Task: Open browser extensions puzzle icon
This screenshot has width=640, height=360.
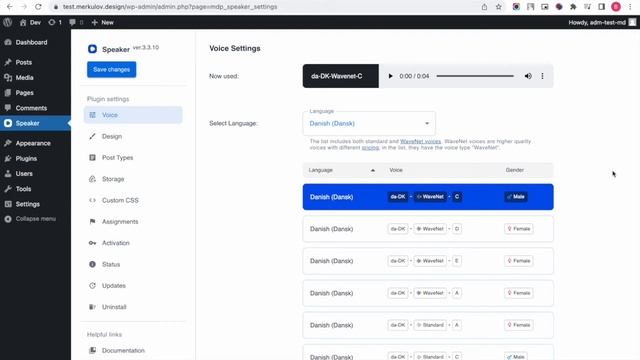Action: point(573,7)
